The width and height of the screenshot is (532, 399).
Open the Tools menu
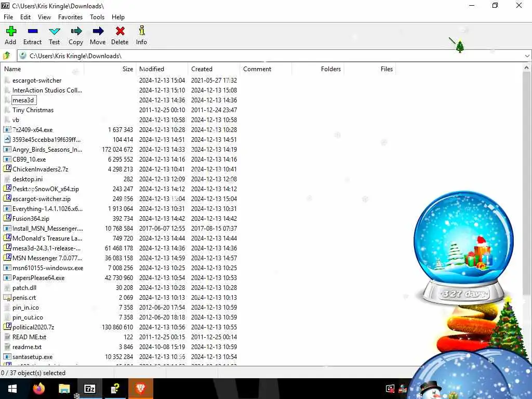click(97, 17)
